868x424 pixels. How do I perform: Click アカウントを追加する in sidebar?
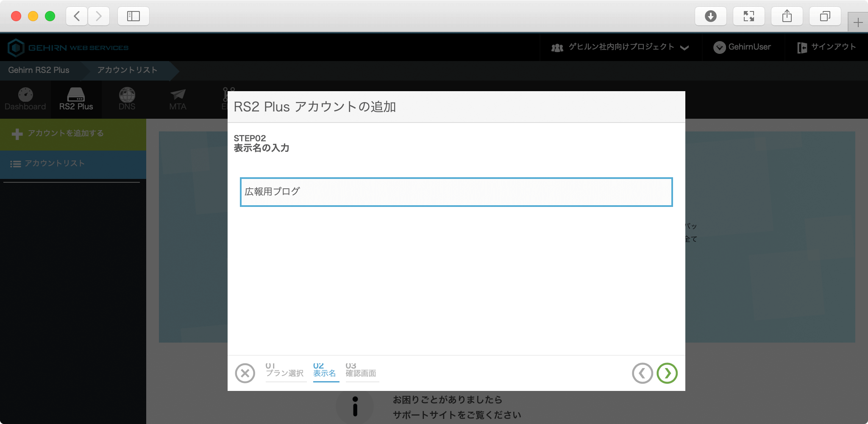[x=66, y=134]
